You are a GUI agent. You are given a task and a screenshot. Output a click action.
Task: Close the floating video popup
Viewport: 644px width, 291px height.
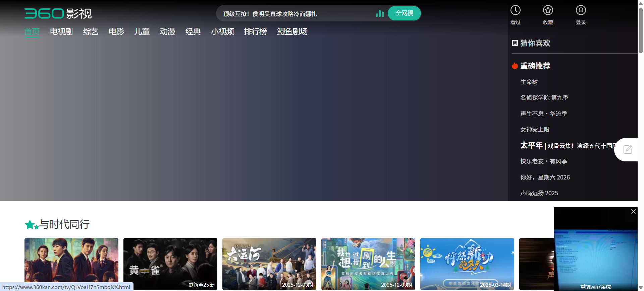pos(633,212)
